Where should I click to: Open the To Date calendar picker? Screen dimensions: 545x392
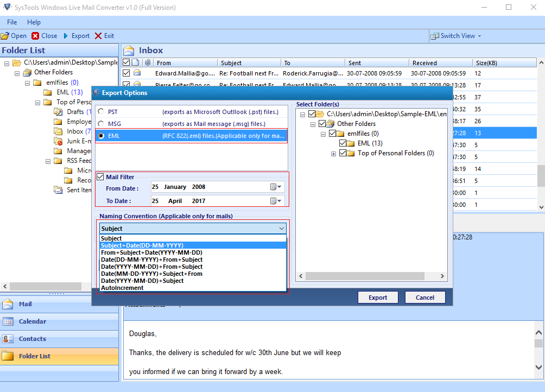(276, 201)
